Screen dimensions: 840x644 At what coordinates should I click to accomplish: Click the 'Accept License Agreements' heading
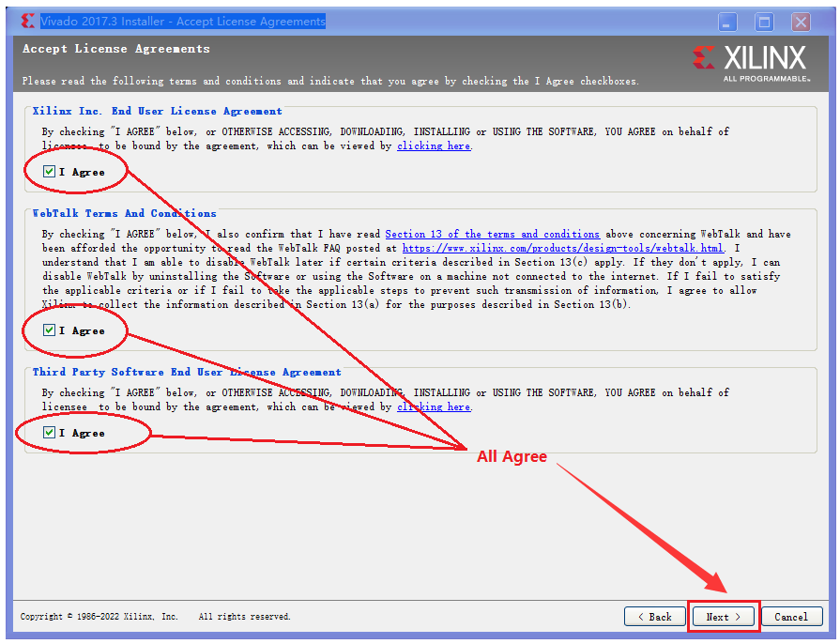(116, 49)
